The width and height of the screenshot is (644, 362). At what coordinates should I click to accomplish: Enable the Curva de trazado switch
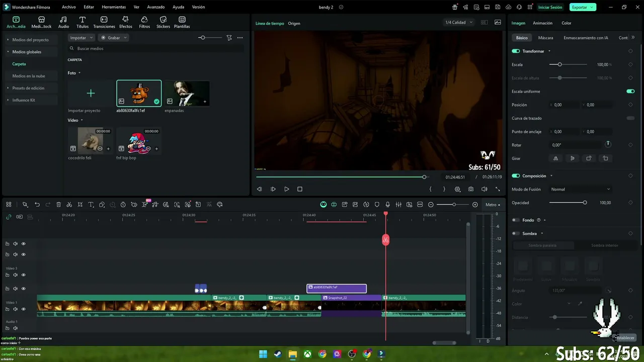click(630, 118)
